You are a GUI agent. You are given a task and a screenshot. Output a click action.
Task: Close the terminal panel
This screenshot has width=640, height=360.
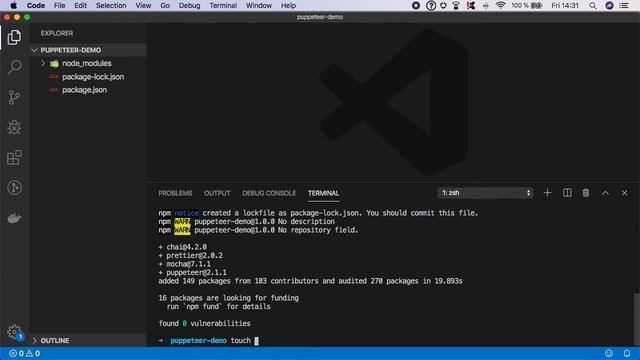tap(624, 193)
